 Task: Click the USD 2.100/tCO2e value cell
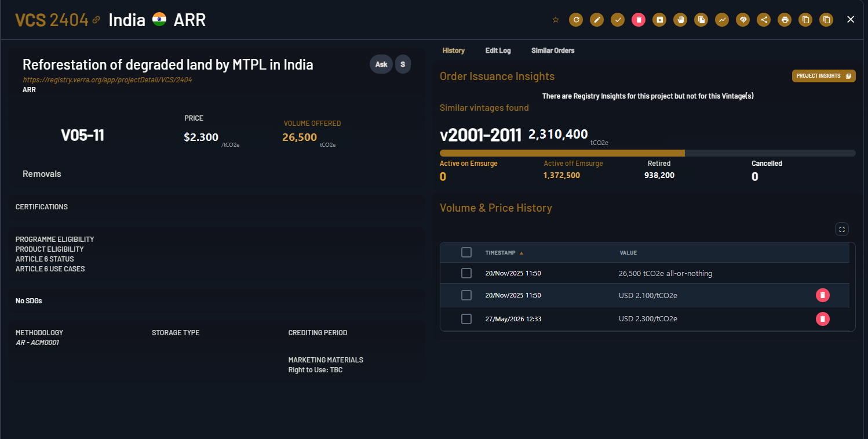pyautogui.click(x=648, y=295)
